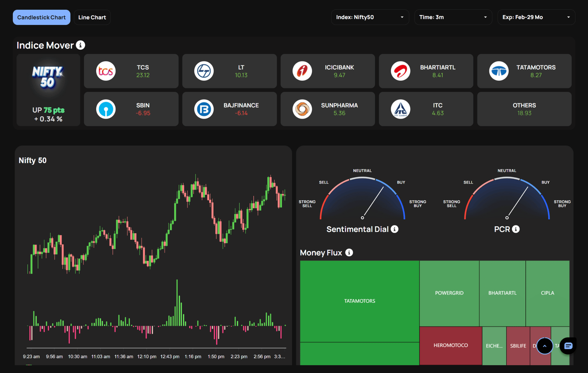Click the Sentimental Dial gauge needle
588x373 pixels.
click(373, 202)
